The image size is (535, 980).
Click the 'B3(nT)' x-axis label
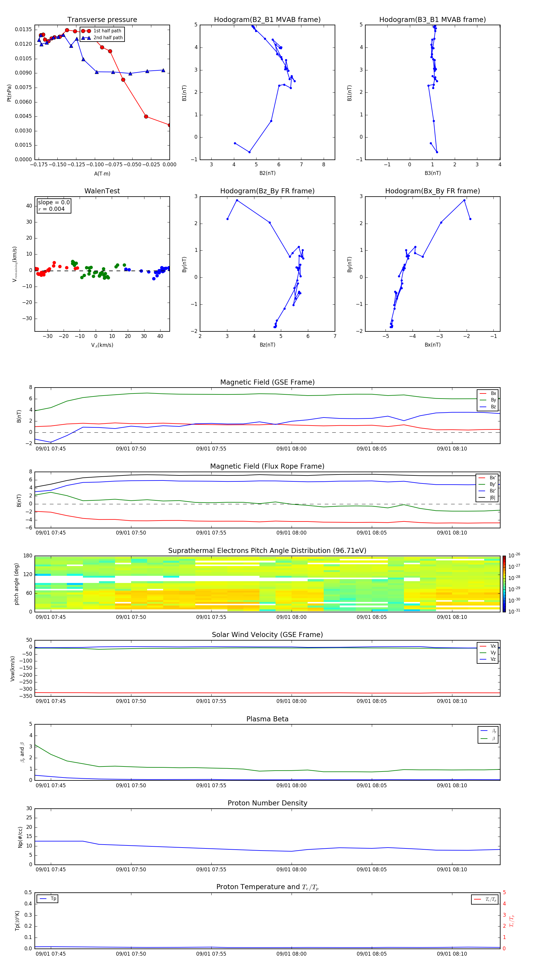coord(432,173)
